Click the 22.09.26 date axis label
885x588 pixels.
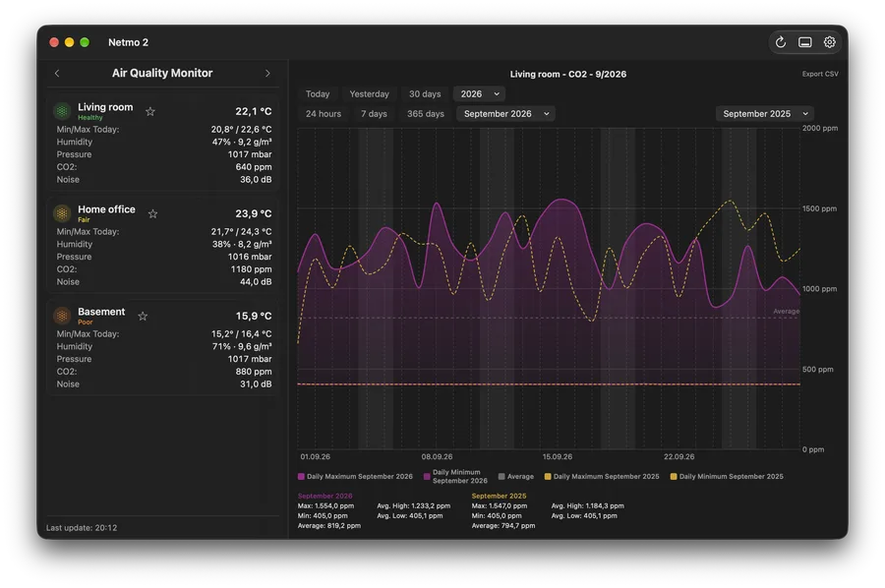pyautogui.click(x=678, y=457)
